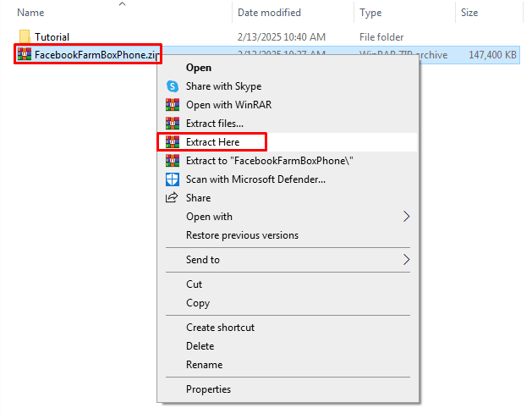Click the Tutorial date 2/13/2025 10:40 AM

click(x=282, y=37)
